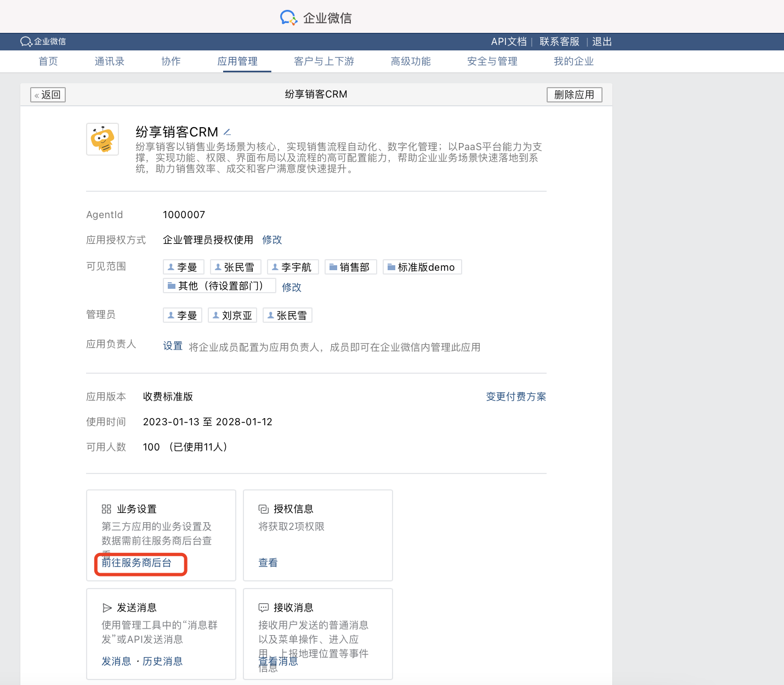The image size is (784, 685).
Task: Click the 纷享销客CRM bee app icon
Action: coord(103,139)
